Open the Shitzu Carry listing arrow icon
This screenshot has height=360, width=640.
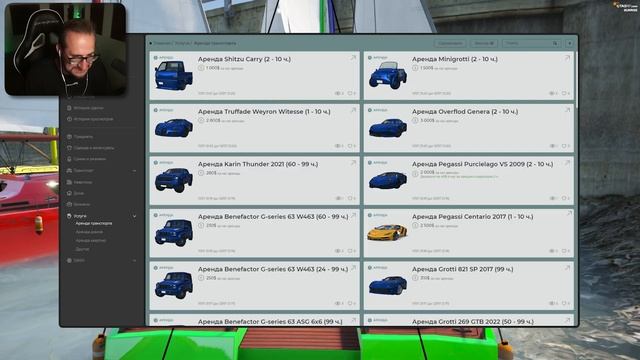[353, 58]
